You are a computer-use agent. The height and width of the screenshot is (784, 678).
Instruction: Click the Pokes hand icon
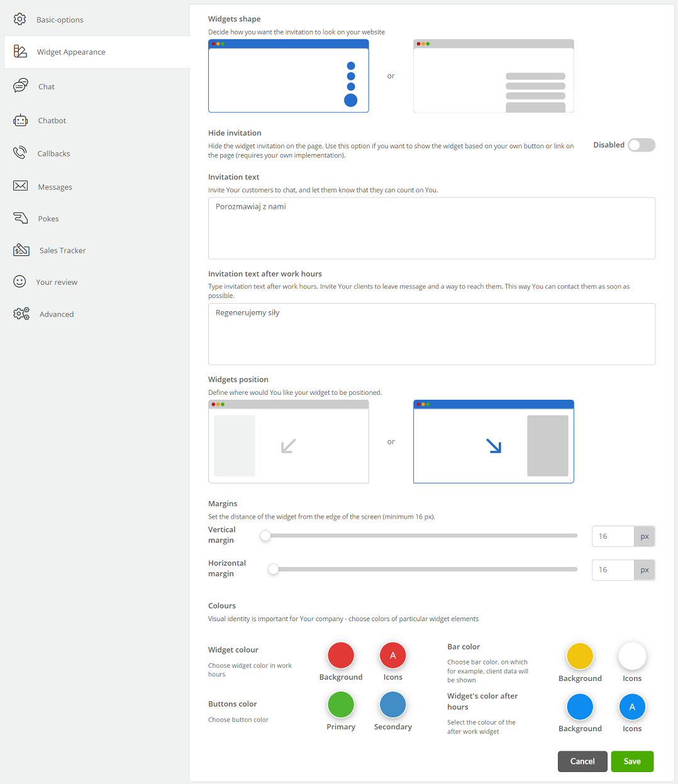21,218
